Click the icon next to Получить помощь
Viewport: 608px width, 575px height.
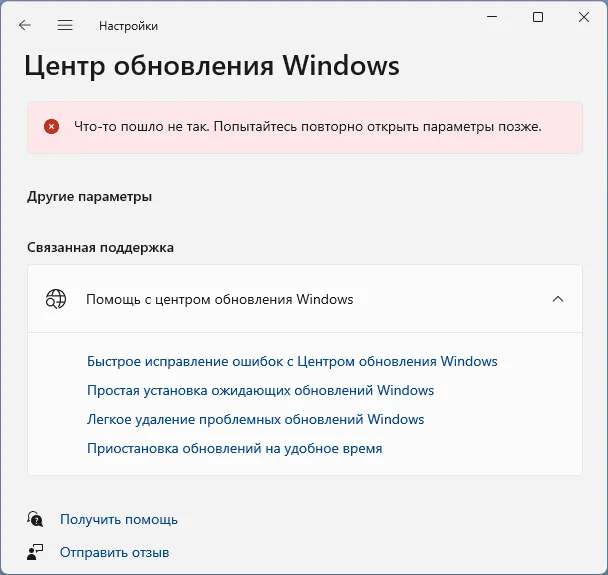(36, 519)
